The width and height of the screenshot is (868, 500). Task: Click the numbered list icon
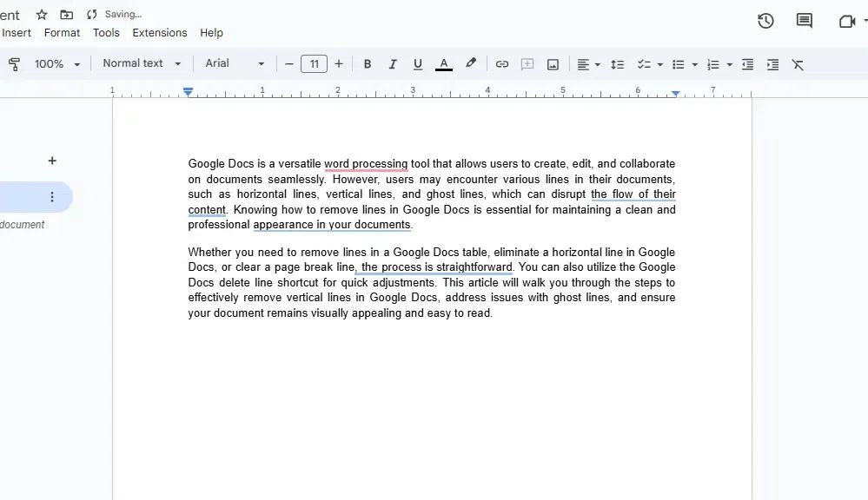pyautogui.click(x=713, y=65)
